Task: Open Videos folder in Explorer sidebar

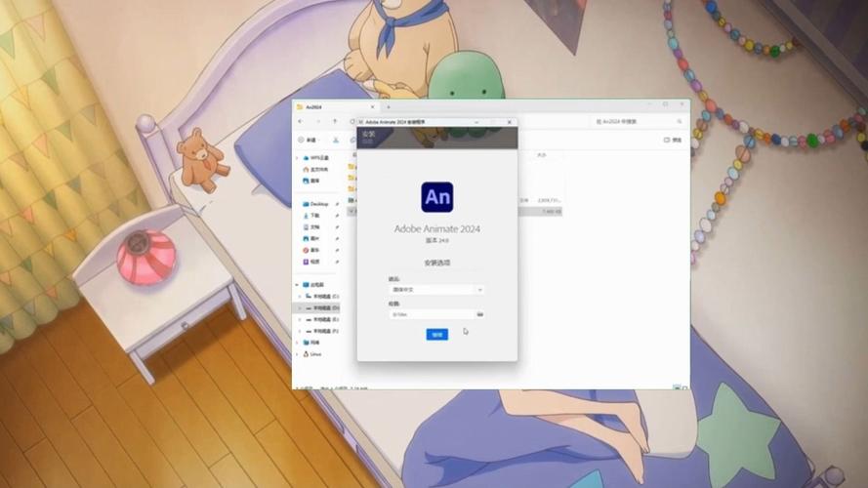Action: click(x=311, y=262)
